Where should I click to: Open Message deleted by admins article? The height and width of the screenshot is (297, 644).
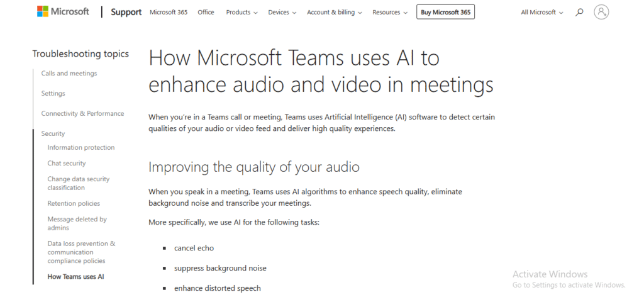[x=77, y=223]
